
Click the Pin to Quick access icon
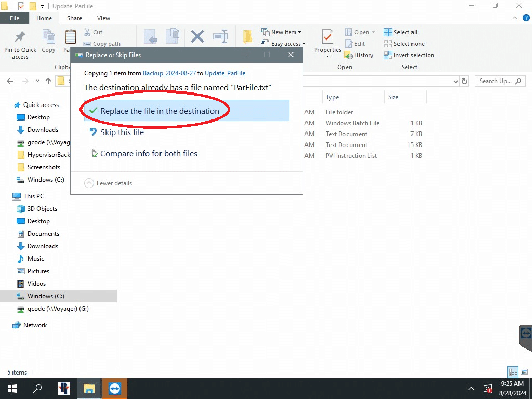(x=20, y=38)
